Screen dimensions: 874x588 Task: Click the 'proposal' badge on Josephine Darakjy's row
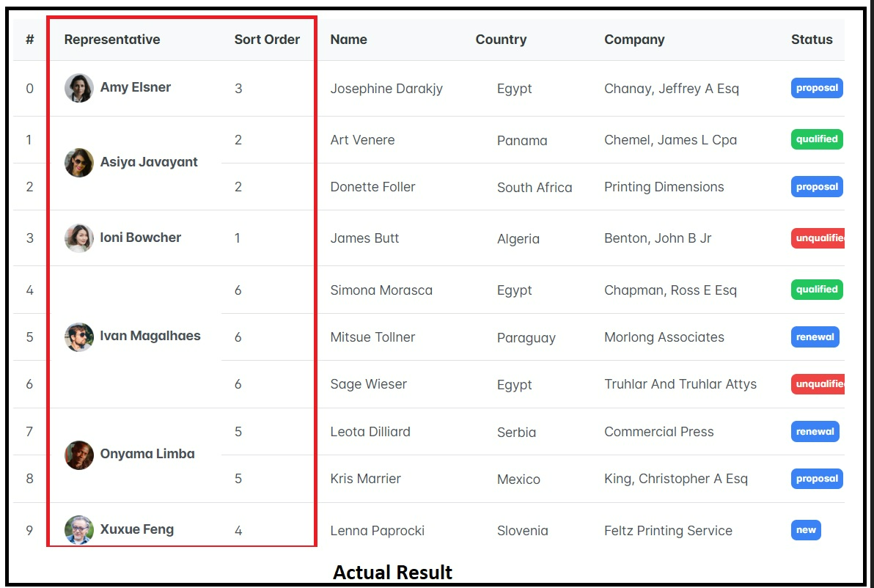click(x=817, y=87)
